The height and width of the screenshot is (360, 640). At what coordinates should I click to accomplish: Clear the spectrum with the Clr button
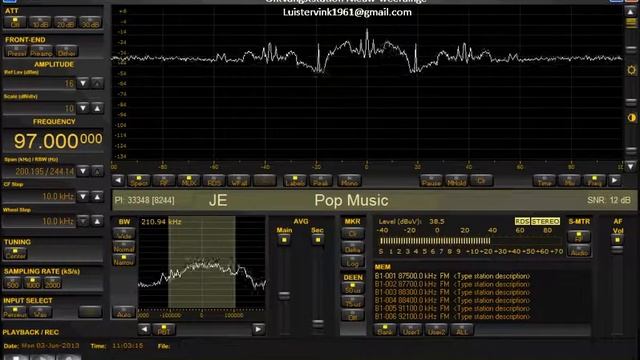click(x=482, y=181)
